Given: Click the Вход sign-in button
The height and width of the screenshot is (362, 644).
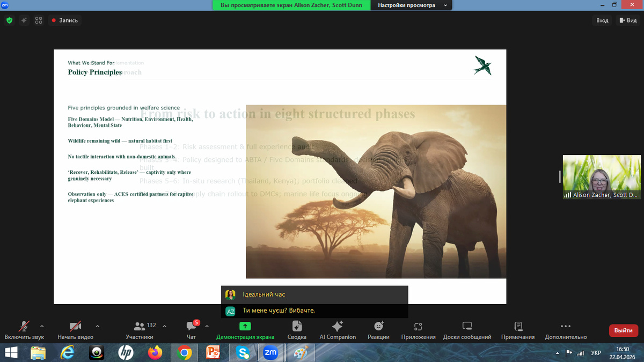Looking at the screenshot, I should pos(602,20).
